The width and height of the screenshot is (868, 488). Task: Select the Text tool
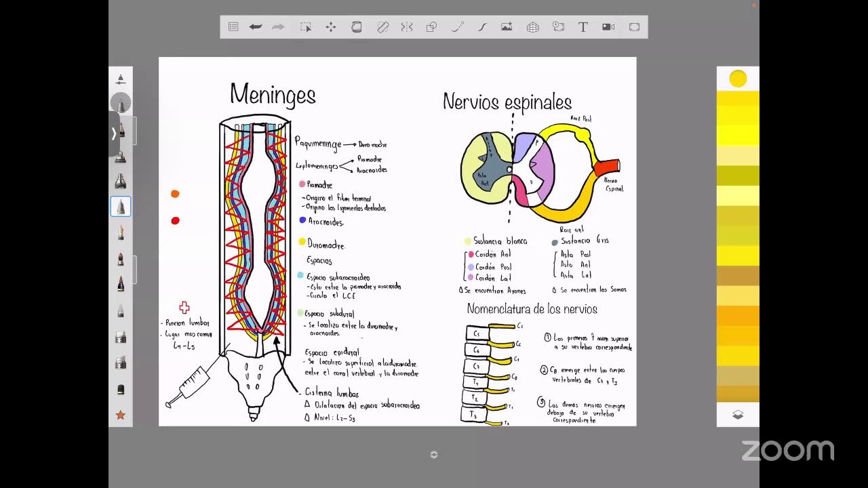click(583, 27)
